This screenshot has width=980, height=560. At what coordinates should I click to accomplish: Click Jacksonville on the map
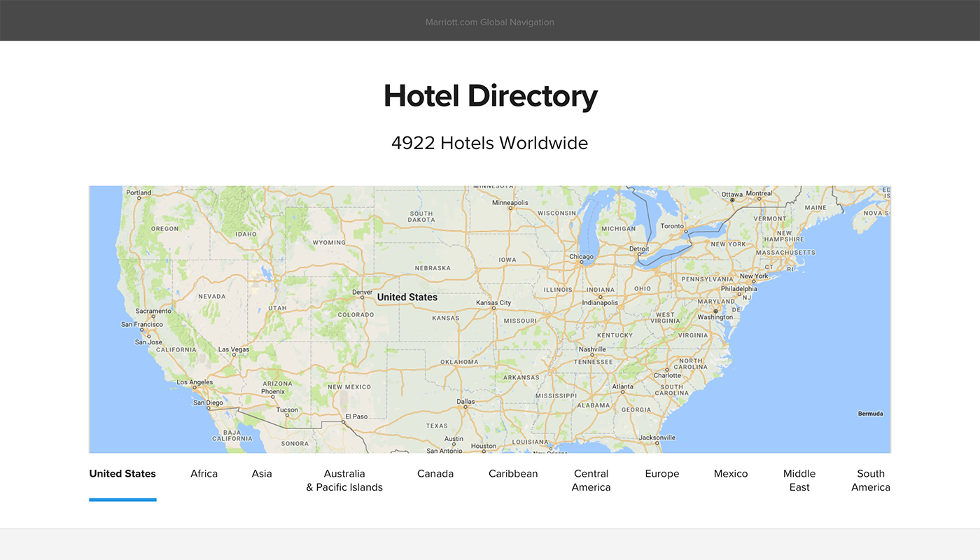[x=657, y=437]
